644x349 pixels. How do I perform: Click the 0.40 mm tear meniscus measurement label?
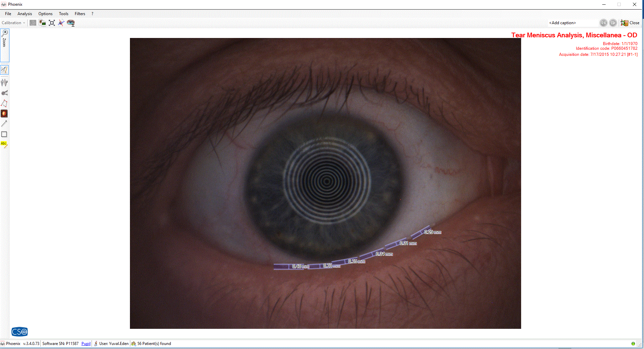(x=301, y=267)
